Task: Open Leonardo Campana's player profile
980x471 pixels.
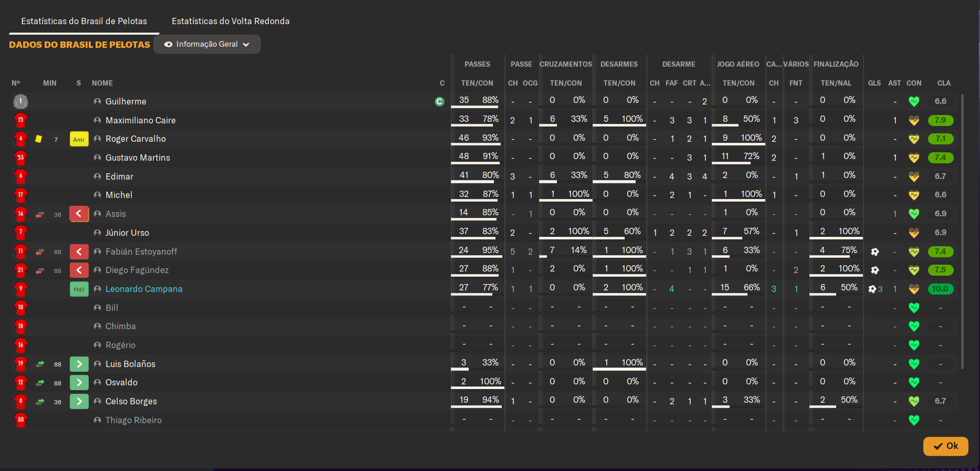Action: [144, 289]
